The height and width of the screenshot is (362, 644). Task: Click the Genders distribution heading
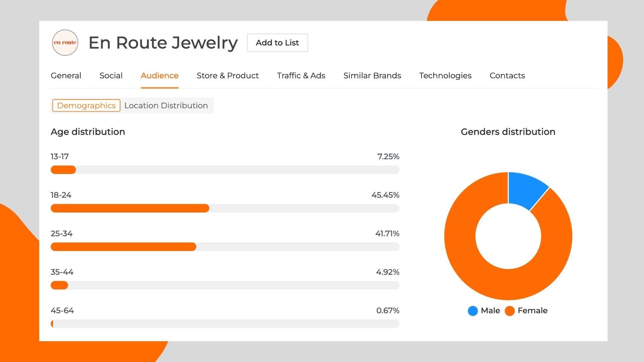[x=507, y=132]
